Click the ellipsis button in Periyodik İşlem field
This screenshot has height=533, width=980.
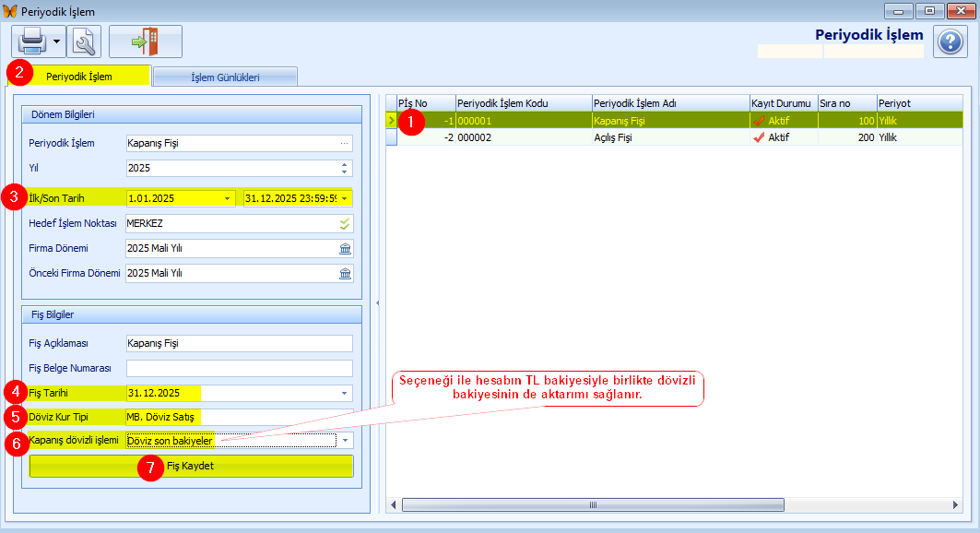coord(345,144)
